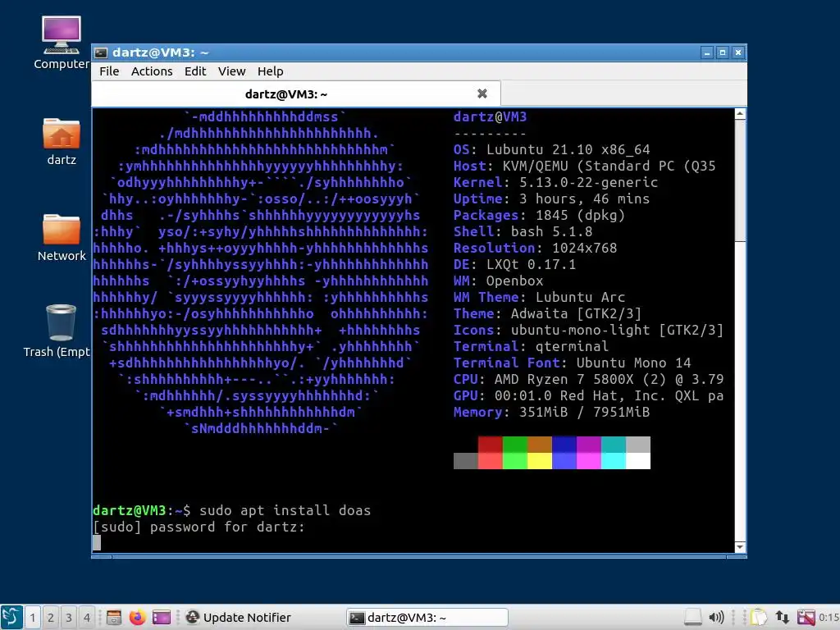The width and height of the screenshot is (840, 630).
Task: Open the Actions menu in terminal
Action: [x=152, y=71]
